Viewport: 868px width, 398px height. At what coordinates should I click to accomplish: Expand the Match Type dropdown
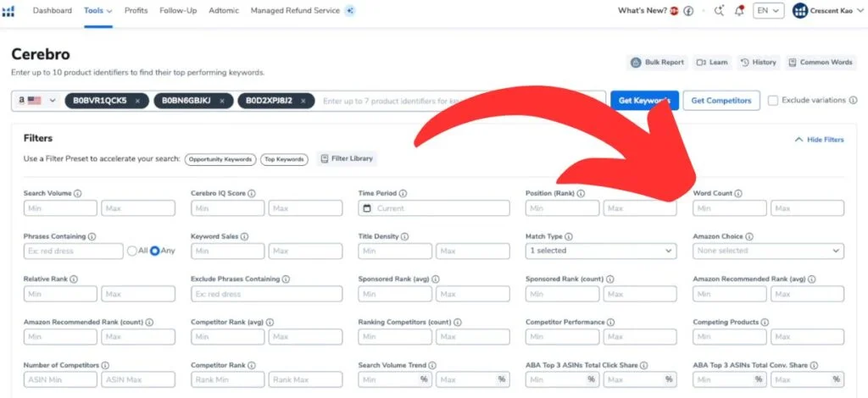pyautogui.click(x=600, y=251)
